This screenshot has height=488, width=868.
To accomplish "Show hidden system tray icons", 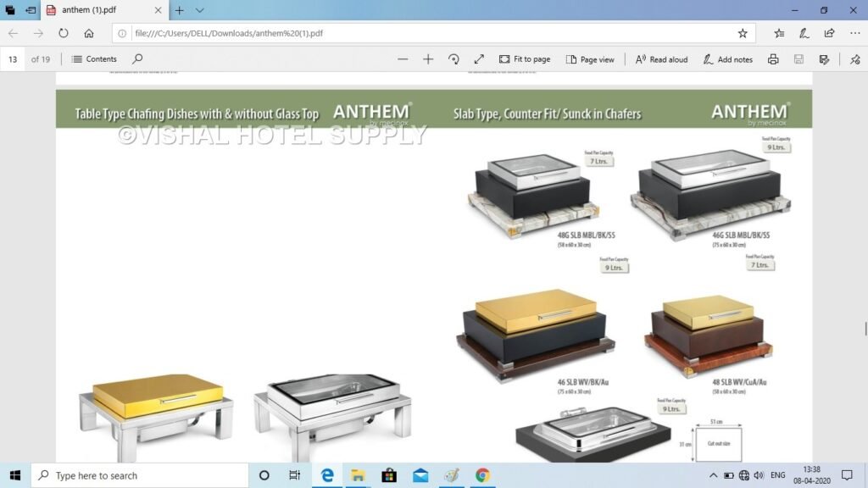I will pos(713,475).
